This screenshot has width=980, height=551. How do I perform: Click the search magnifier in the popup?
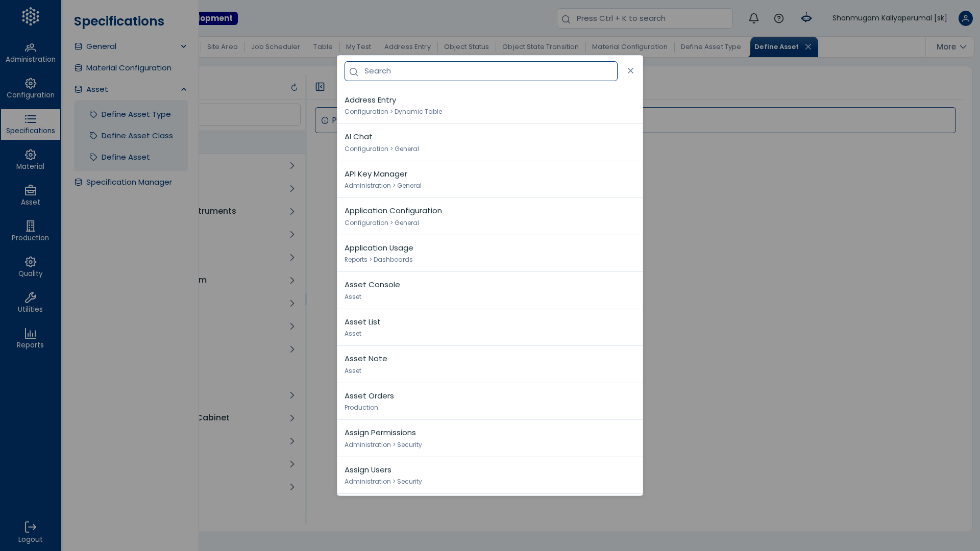354,72
